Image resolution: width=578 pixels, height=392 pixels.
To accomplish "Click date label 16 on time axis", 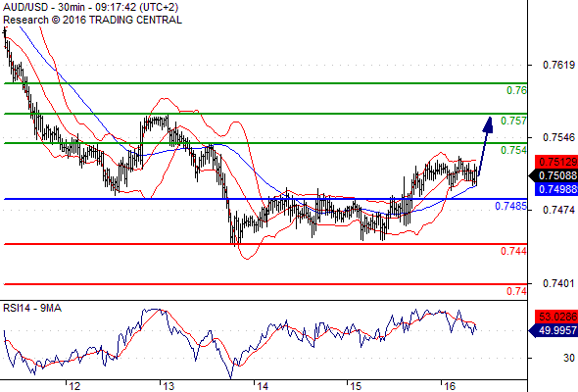I will point(450,386).
